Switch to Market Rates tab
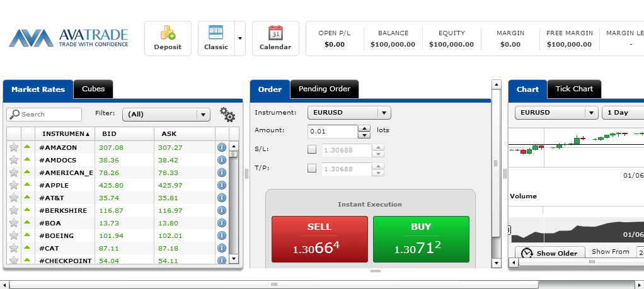The height and width of the screenshot is (289, 644). click(38, 89)
